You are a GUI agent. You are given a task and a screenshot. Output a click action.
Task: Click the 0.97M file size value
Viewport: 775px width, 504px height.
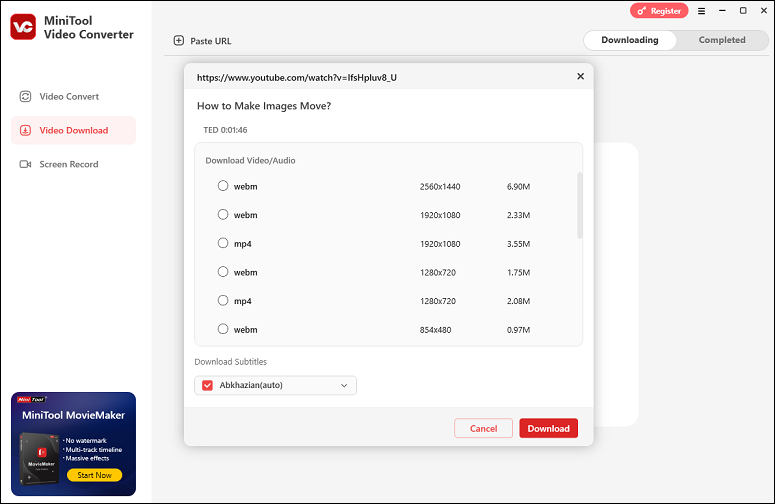click(x=518, y=330)
